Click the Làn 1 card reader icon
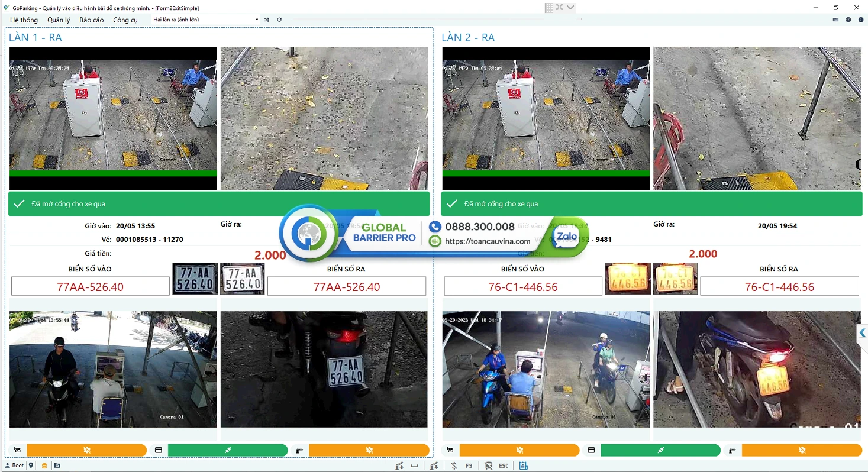Image resolution: width=868 pixels, height=472 pixels. tap(159, 451)
